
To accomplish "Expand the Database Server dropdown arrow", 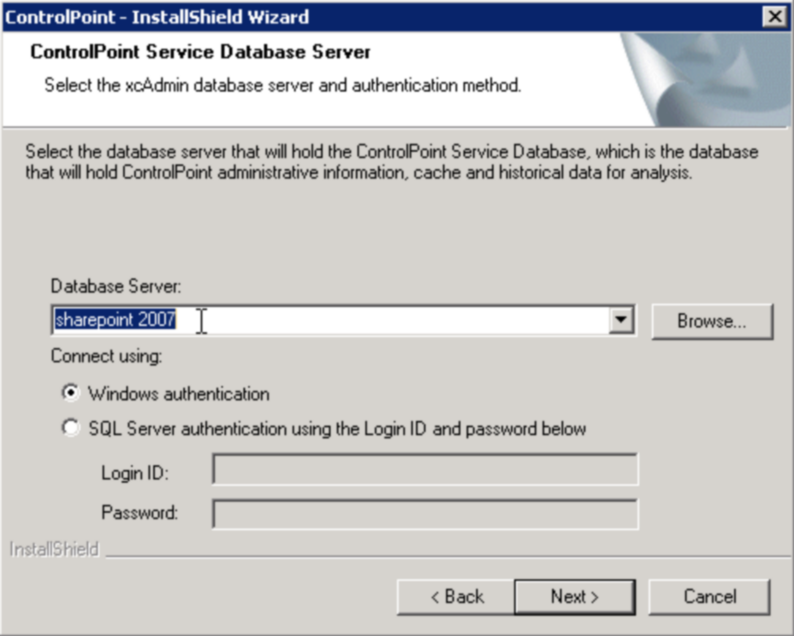I will click(x=622, y=321).
